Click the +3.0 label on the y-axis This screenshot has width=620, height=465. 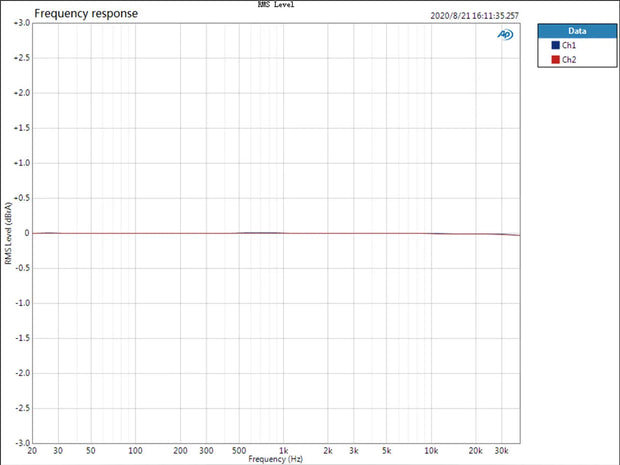20,23
